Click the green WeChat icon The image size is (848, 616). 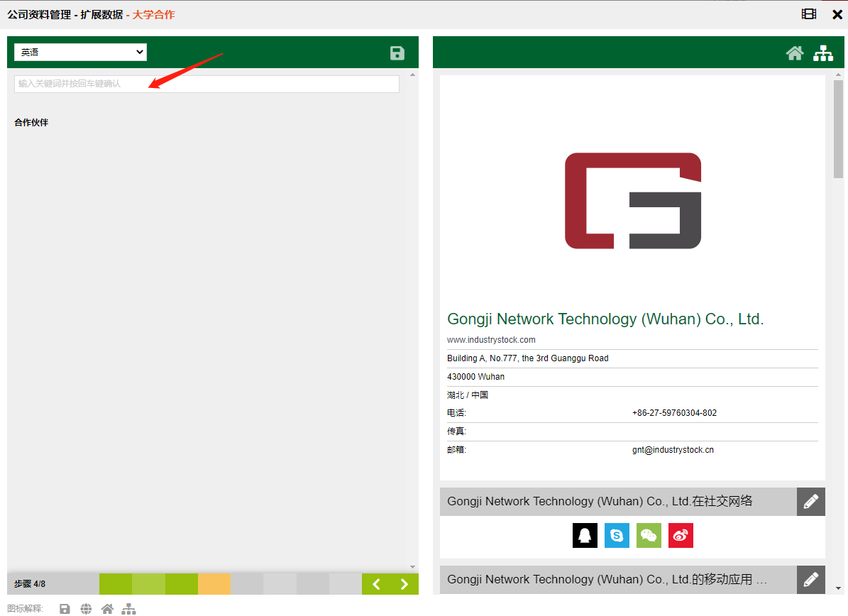pos(649,535)
